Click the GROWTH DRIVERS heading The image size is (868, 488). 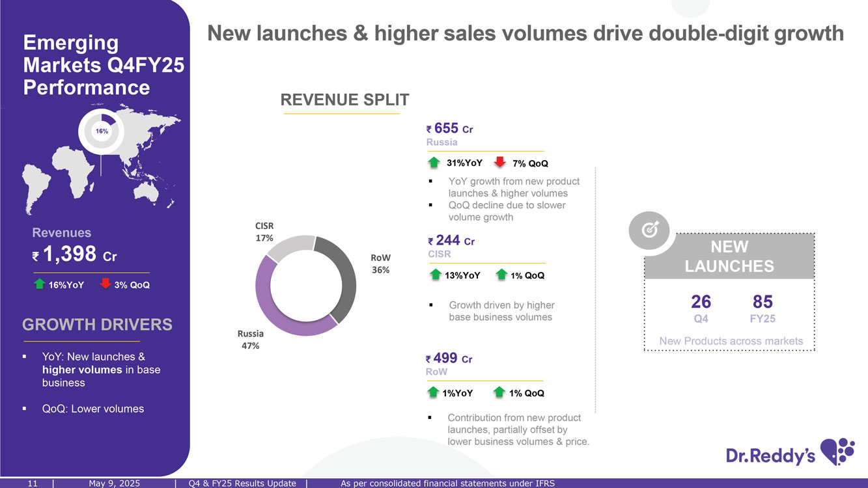tap(97, 325)
